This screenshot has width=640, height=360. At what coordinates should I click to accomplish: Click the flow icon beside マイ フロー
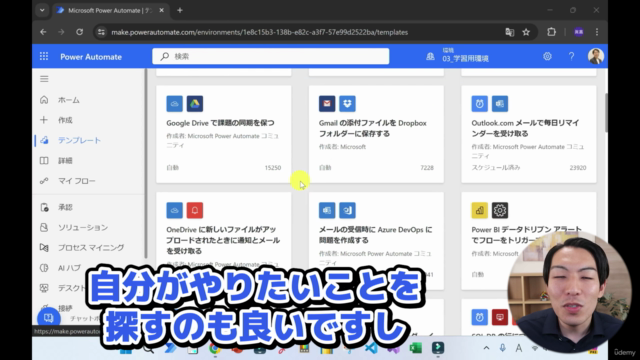click(x=44, y=181)
